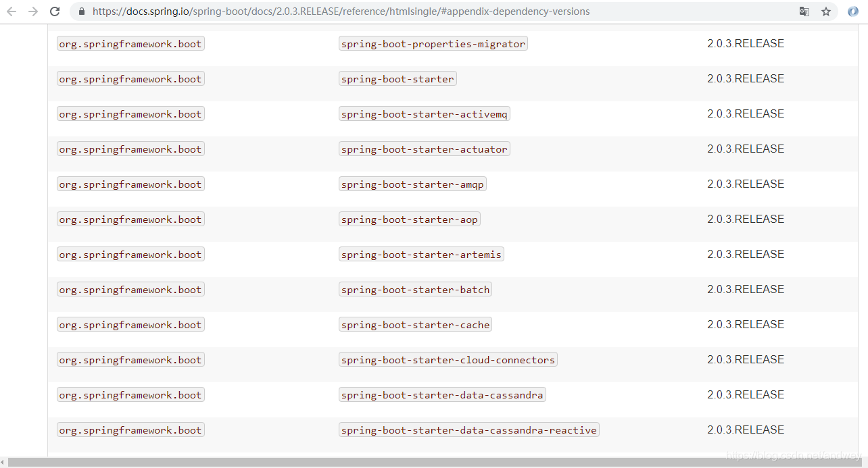Click group ID in cloud-connectors row
This screenshot has width=868, height=468.
[x=130, y=360]
